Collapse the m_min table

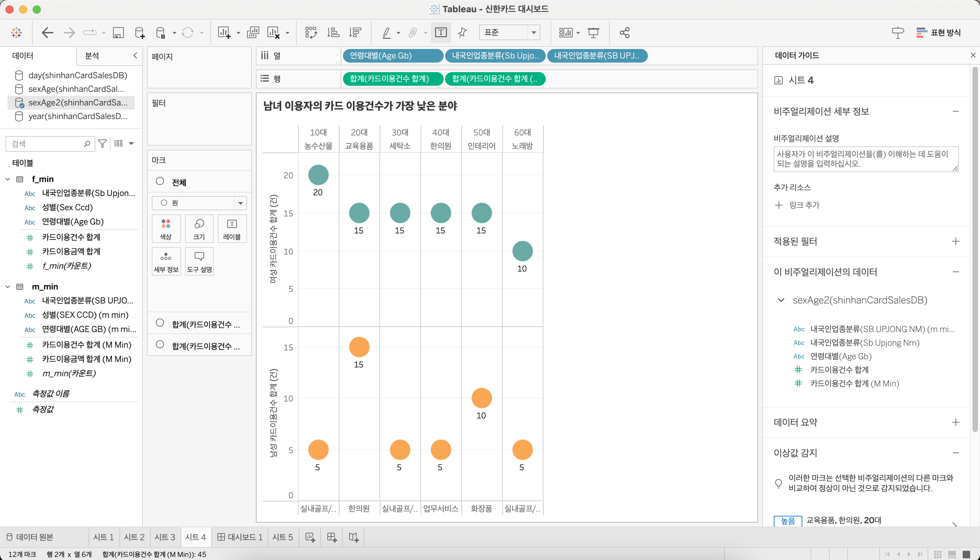click(8, 286)
